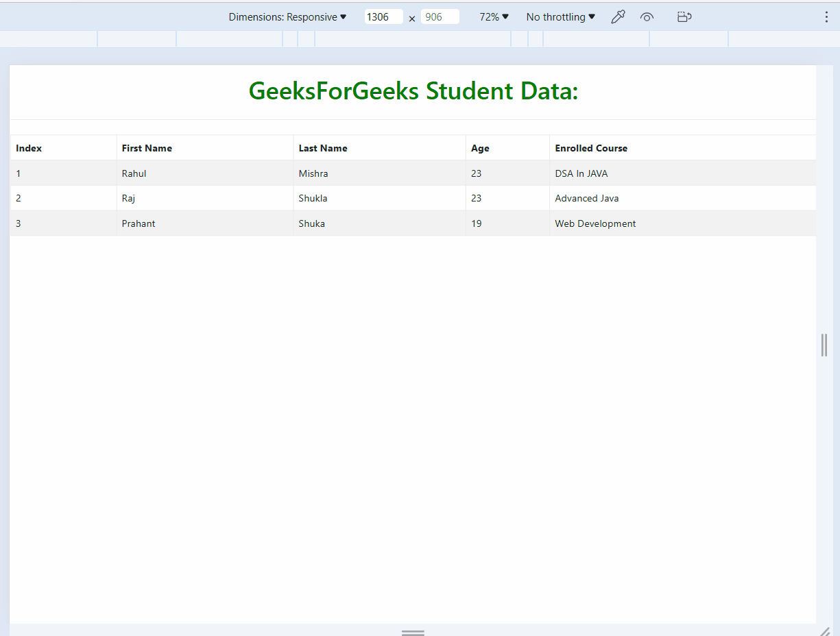Click the eyedropper sensor icon
Viewport: 840px width, 636px height.
coord(618,17)
